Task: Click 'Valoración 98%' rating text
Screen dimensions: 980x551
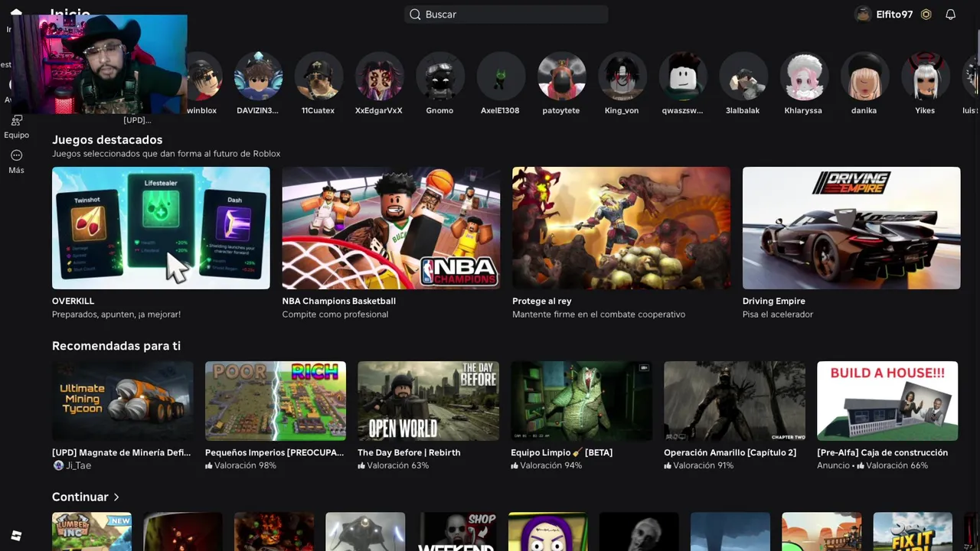Action: click(x=245, y=465)
